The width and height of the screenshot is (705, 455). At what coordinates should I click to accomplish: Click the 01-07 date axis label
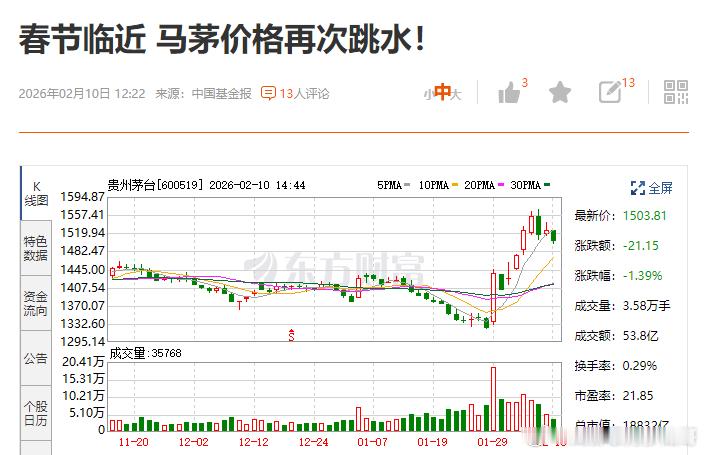372,442
